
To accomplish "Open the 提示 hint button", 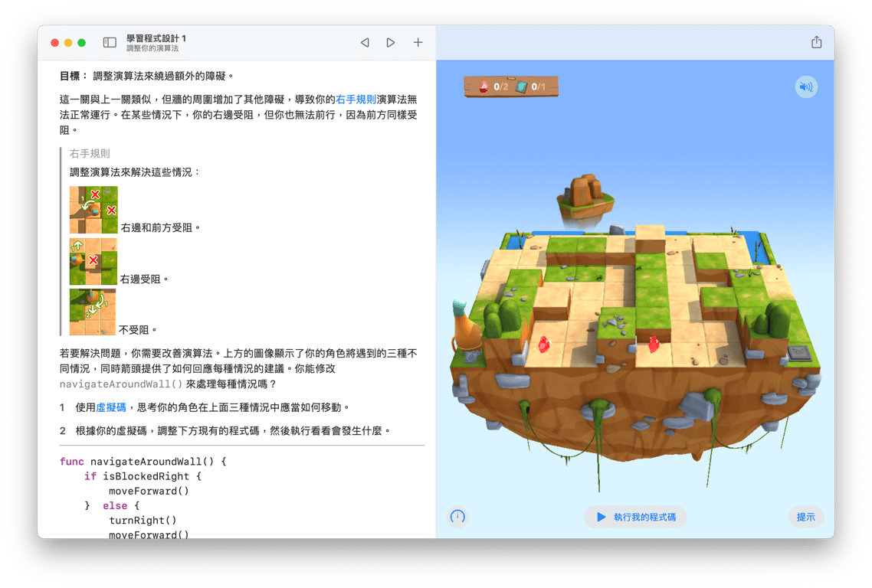I will 806,517.
